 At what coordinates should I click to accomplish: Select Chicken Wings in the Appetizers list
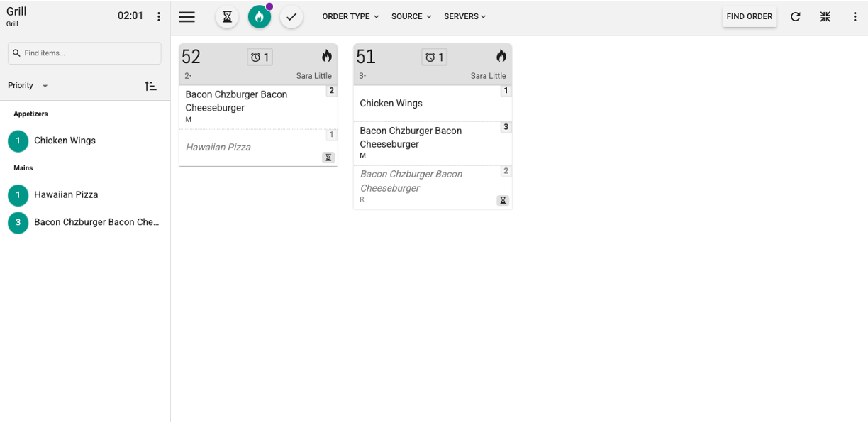pos(65,141)
